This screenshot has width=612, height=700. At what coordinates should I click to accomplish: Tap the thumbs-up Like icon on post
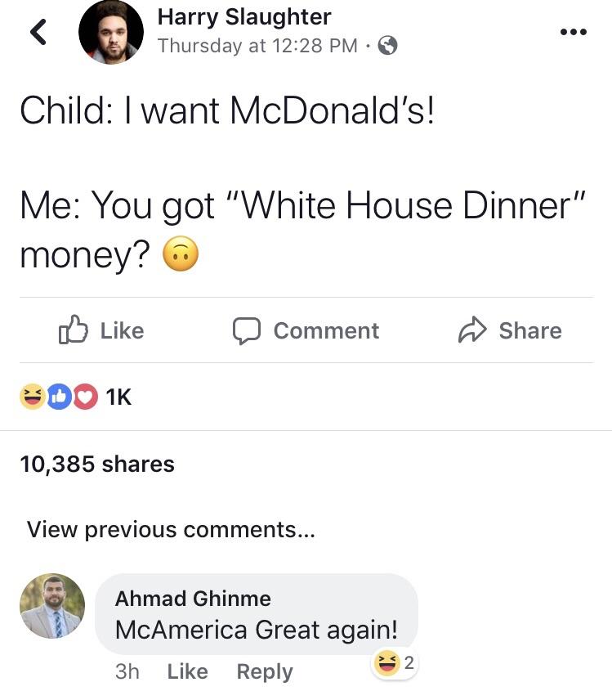click(74, 330)
